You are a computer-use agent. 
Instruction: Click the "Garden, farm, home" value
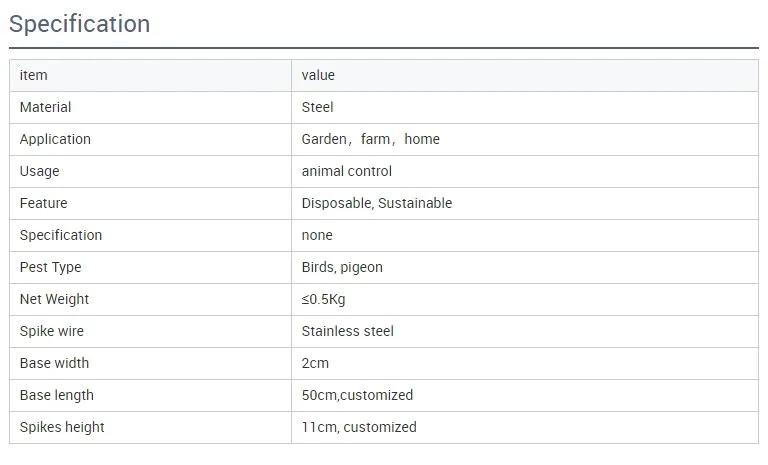(370, 139)
